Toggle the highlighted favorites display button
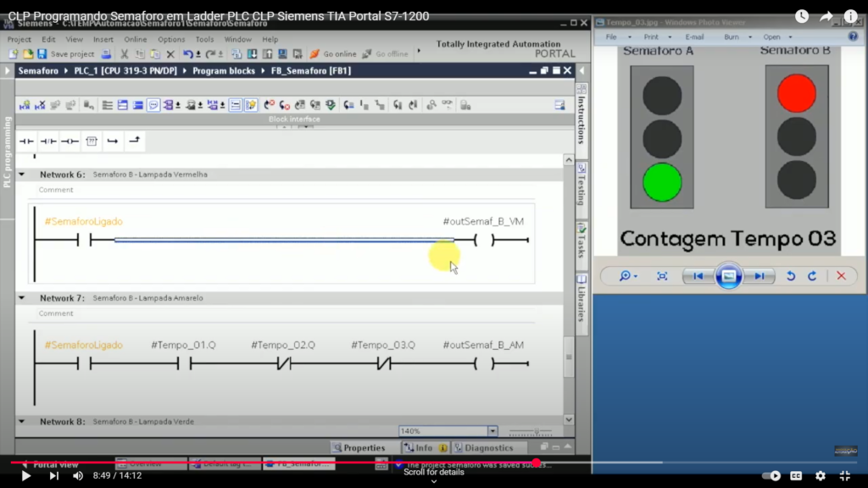The height and width of the screenshot is (488, 868). click(x=251, y=105)
